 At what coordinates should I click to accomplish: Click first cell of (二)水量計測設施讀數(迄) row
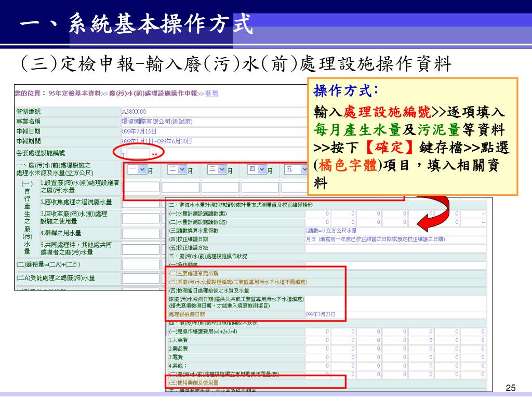click(317, 222)
